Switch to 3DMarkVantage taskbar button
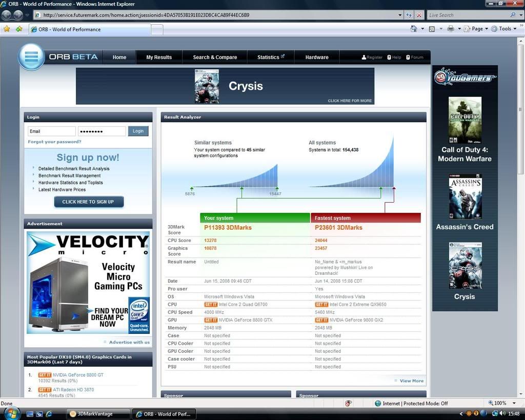Screen dimensions: 525x420 (x=98, y=414)
